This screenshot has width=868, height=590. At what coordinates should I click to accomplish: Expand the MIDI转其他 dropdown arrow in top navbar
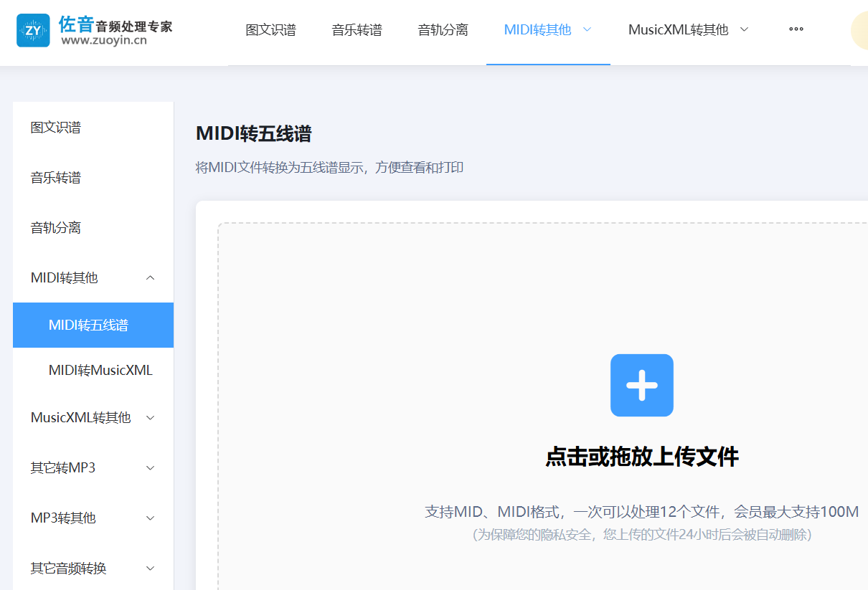(587, 29)
